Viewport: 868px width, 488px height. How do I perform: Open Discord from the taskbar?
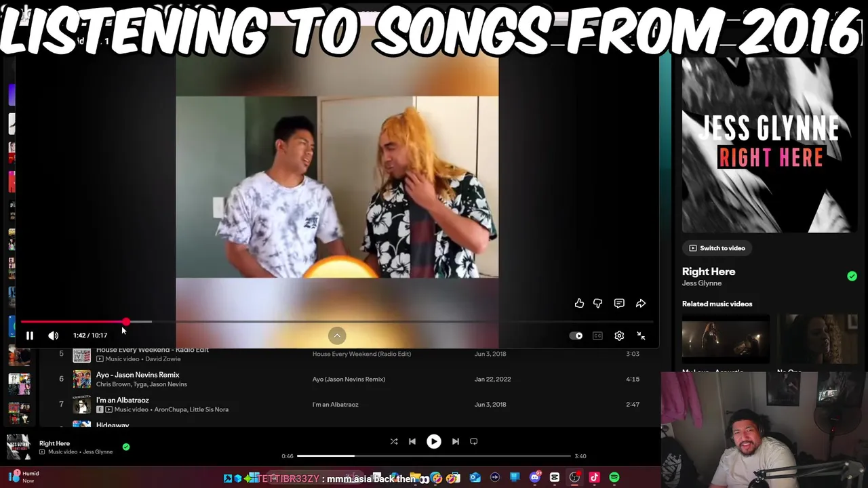tap(535, 478)
